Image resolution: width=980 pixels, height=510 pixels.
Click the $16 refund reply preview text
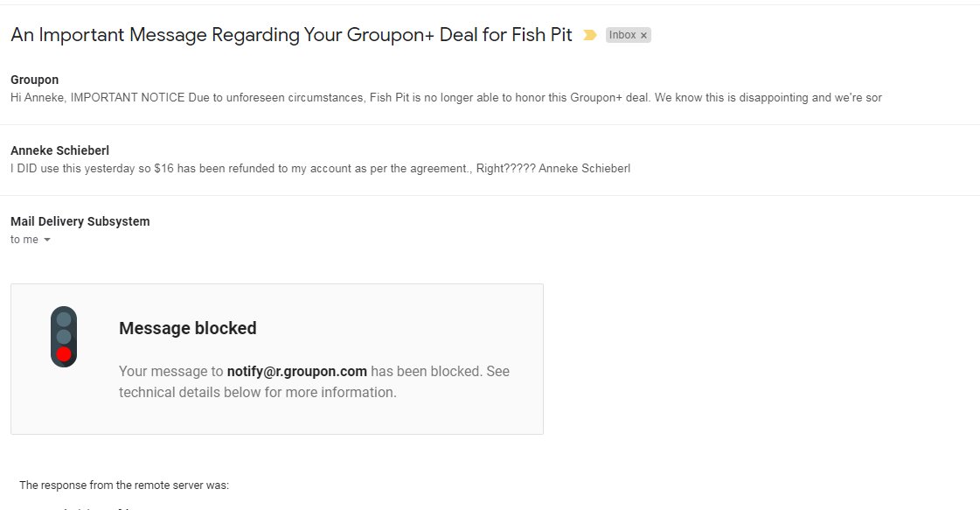click(x=321, y=168)
